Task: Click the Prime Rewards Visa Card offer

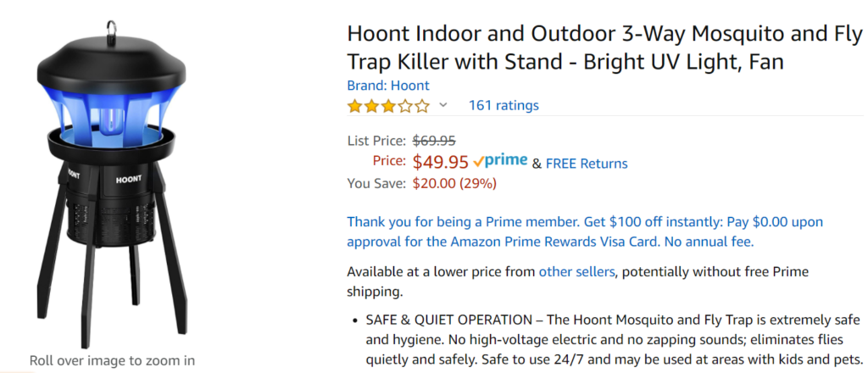Action: (x=585, y=232)
